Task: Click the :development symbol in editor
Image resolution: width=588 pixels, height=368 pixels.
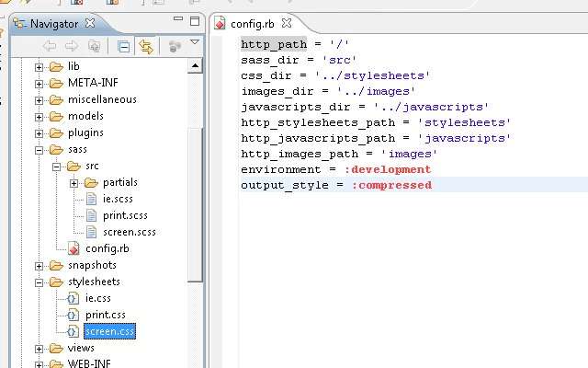Action: coord(388,169)
